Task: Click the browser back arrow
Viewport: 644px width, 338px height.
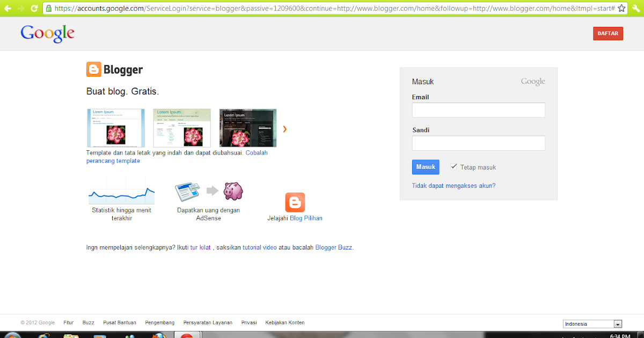Action: coord(8,8)
